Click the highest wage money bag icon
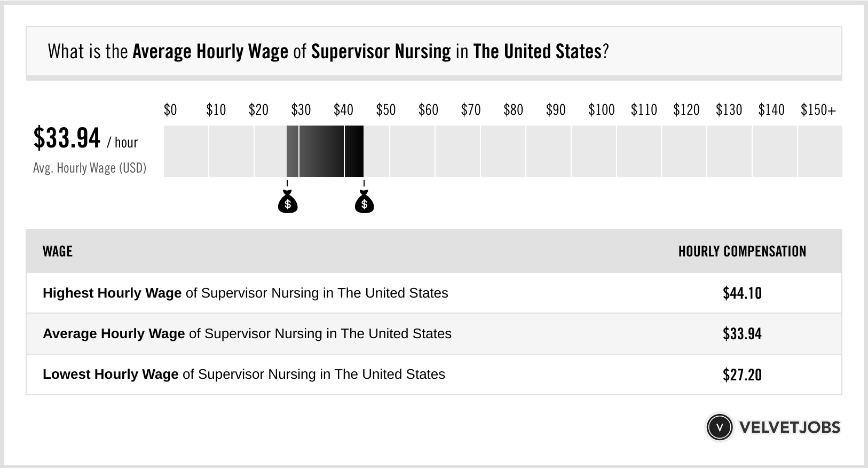Viewport: 868px width, 468px height. tap(364, 202)
